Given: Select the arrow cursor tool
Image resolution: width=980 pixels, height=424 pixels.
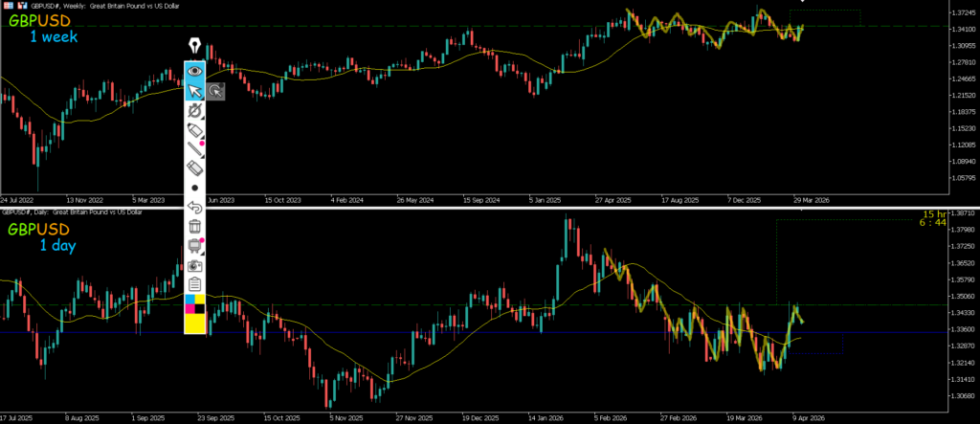Looking at the screenshot, I should click(195, 91).
